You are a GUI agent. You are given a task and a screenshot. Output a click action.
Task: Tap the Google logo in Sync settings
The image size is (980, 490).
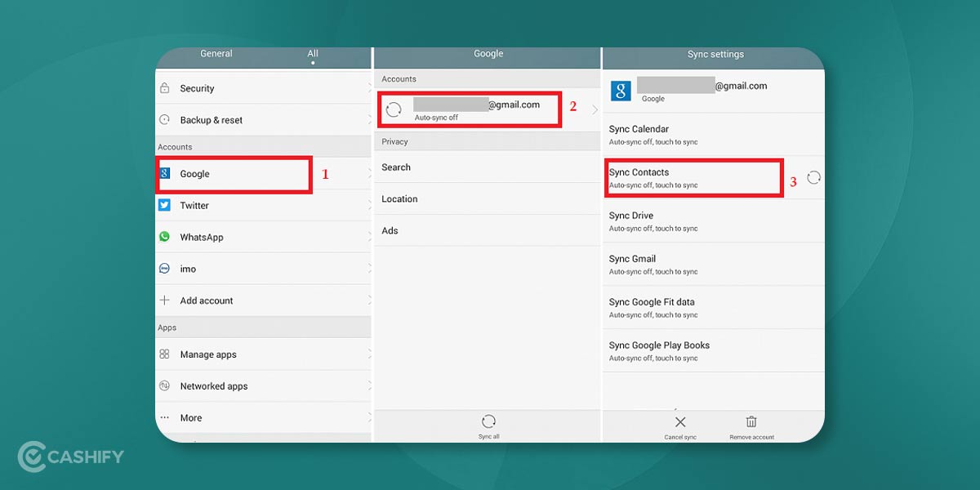point(621,91)
